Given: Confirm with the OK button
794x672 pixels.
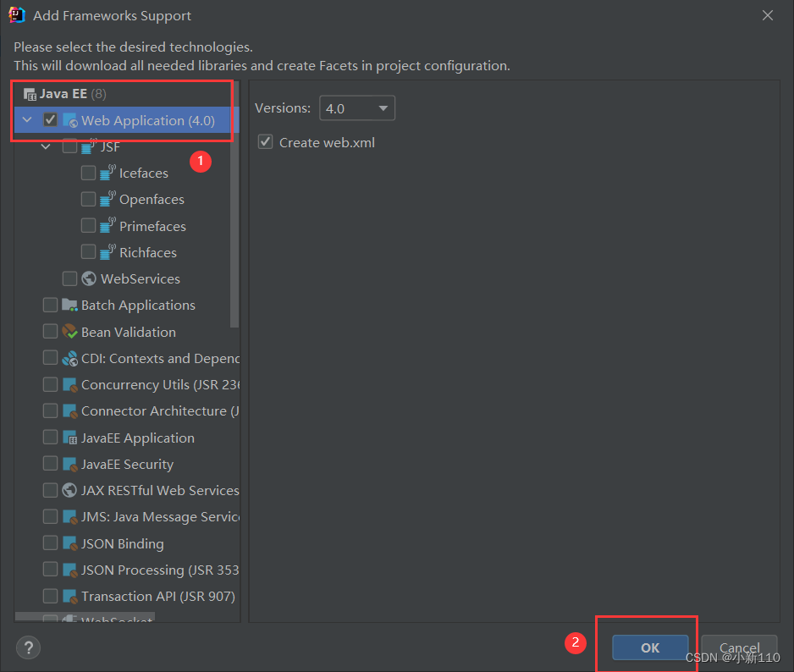Looking at the screenshot, I should [650, 647].
